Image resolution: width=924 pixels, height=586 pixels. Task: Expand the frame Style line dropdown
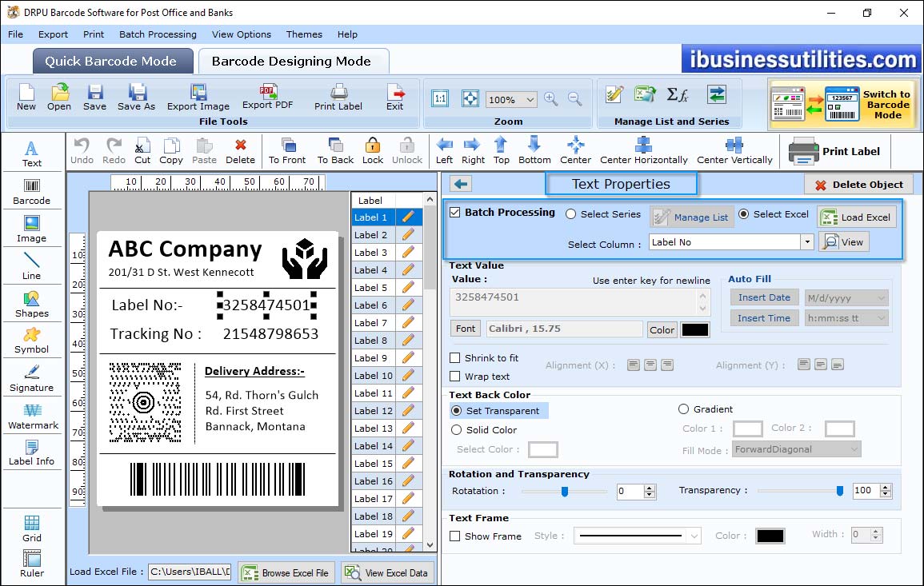pos(694,536)
